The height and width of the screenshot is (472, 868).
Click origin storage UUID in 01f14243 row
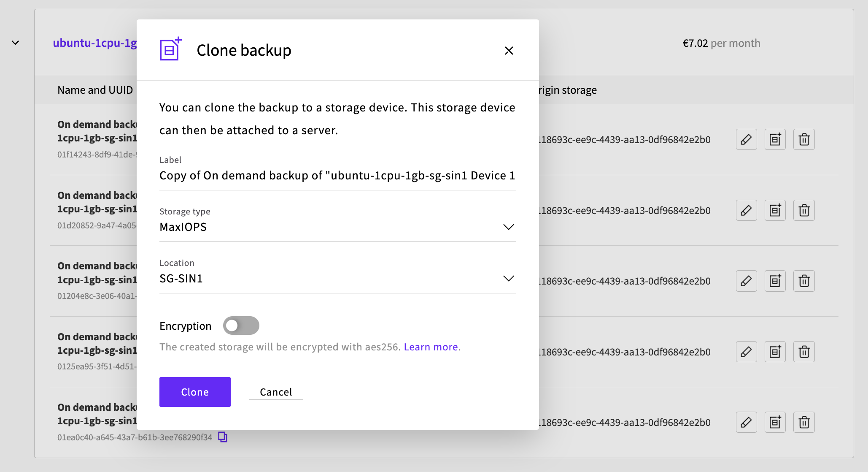pos(625,140)
